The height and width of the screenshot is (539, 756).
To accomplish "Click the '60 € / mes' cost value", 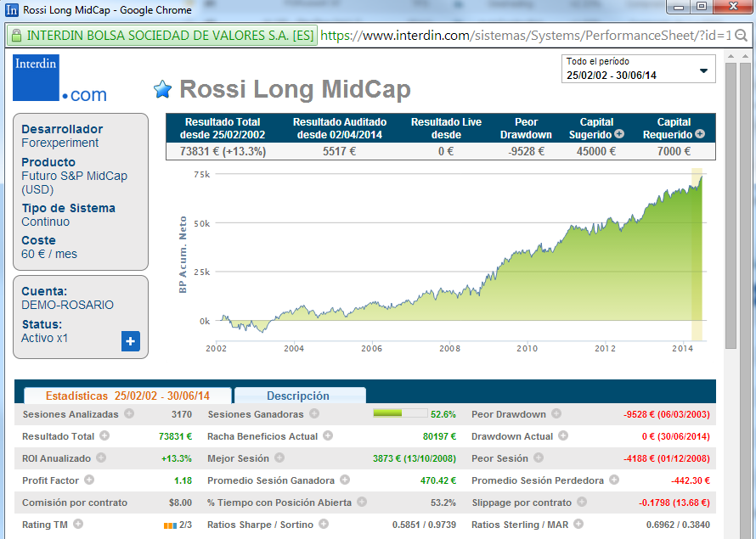I will [49, 254].
